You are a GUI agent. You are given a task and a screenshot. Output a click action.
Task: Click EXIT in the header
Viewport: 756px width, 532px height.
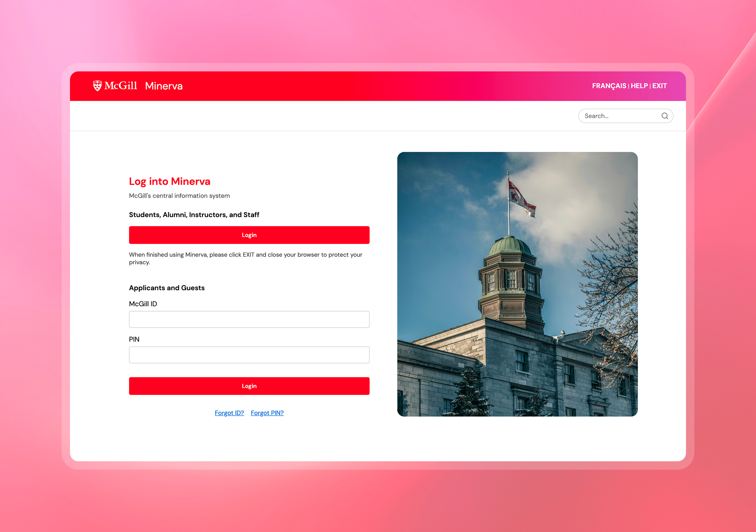[659, 86]
